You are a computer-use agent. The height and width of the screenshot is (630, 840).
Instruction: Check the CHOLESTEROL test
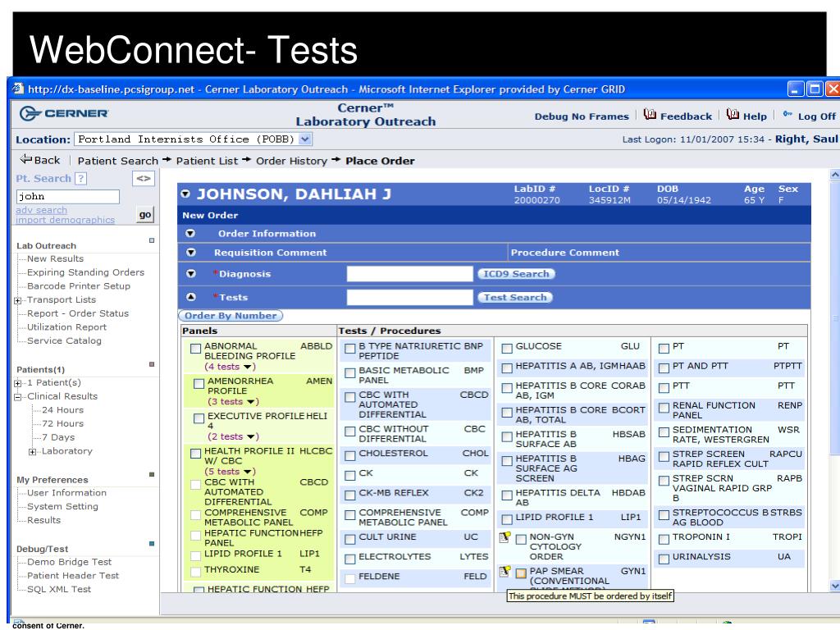click(x=349, y=456)
